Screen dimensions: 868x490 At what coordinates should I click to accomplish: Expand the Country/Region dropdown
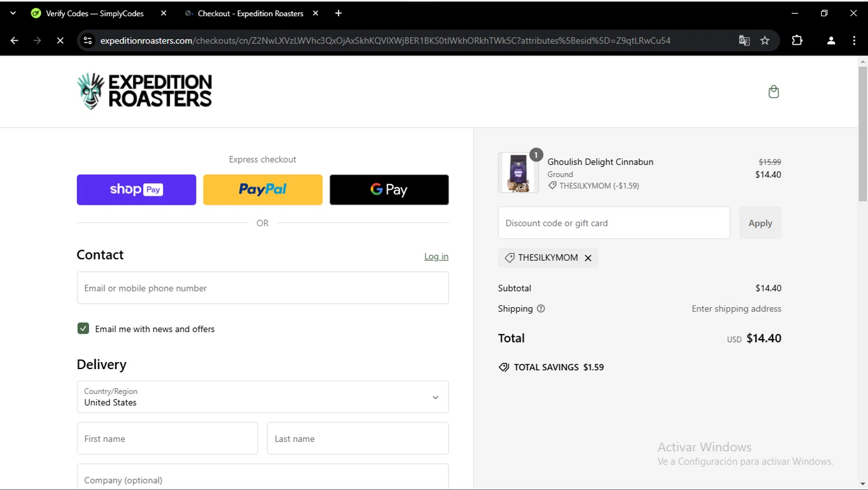(263, 397)
